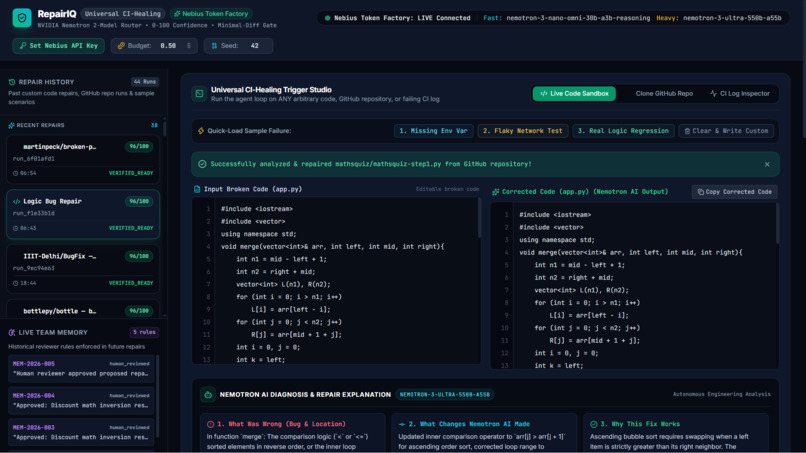The image size is (806, 453).
Task: Click the Nebius LIVE Connected status dot
Action: coord(327,18)
